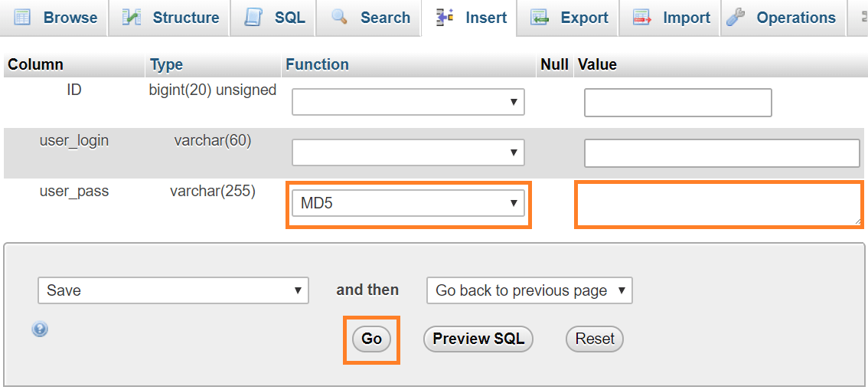Click the 'user_login' column name
Viewport: 868px width, 390px height.
point(74,141)
